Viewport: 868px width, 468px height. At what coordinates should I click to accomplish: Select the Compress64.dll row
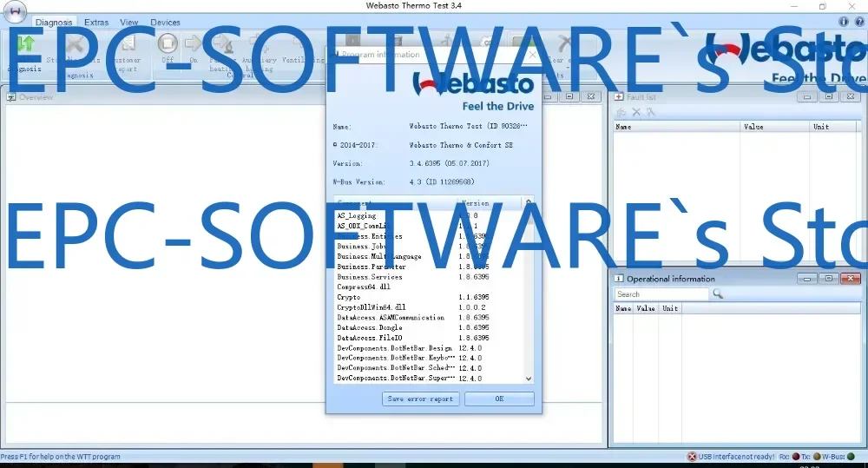tap(429, 287)
